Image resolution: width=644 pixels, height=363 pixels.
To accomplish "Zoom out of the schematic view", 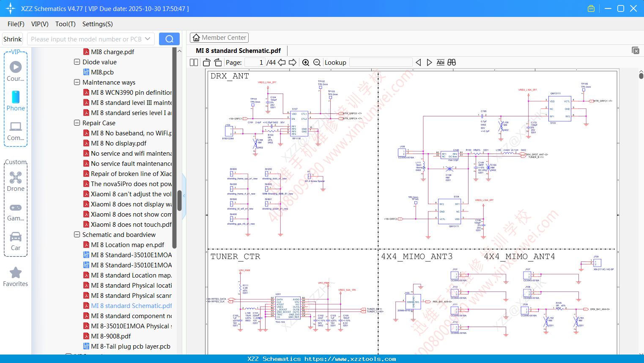I will pos(317,62).
